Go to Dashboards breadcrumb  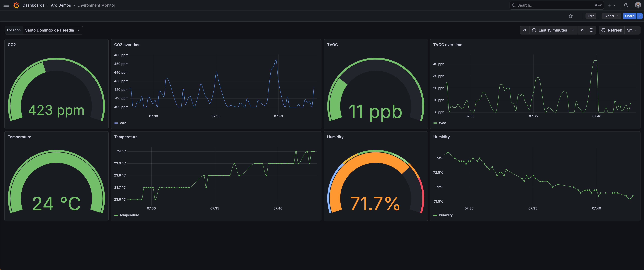pos(33,5)
